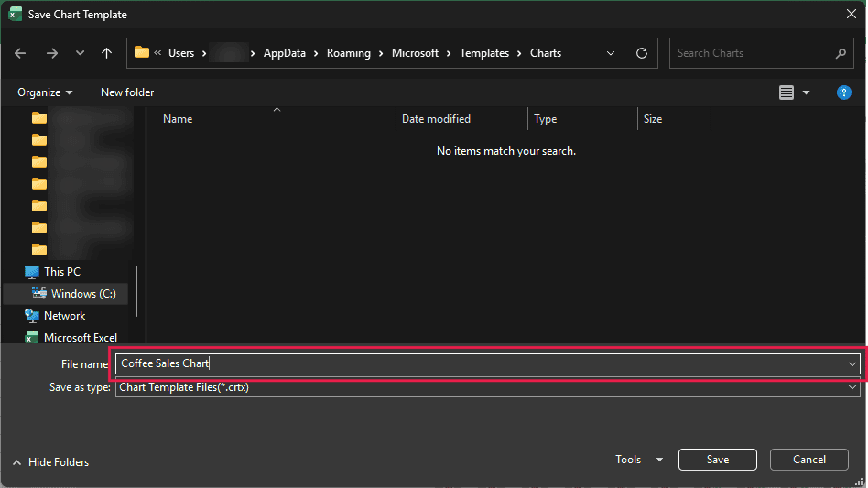Viewport: 868px width, 488px height.
Task: Open the recent locations chevron
Action: pos(80,53)
